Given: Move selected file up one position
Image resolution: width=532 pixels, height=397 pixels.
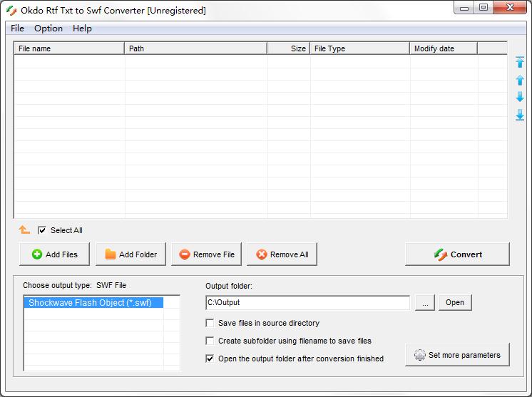Looking at the screenshot, I should pyautogui.click(x=520, y=80).
